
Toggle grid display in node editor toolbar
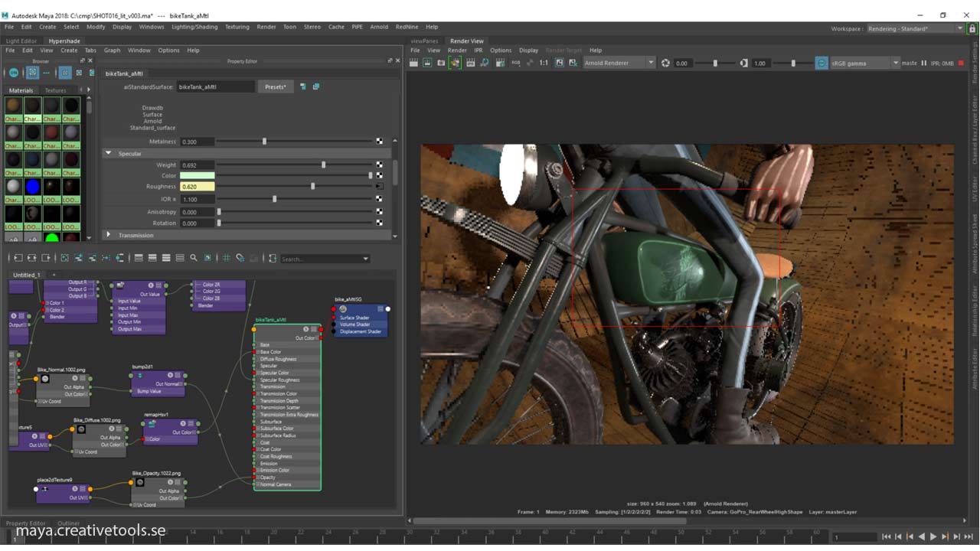(226, 259)
